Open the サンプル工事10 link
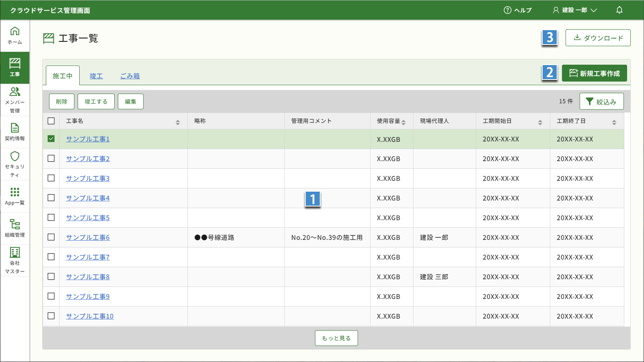 point(90,316)
